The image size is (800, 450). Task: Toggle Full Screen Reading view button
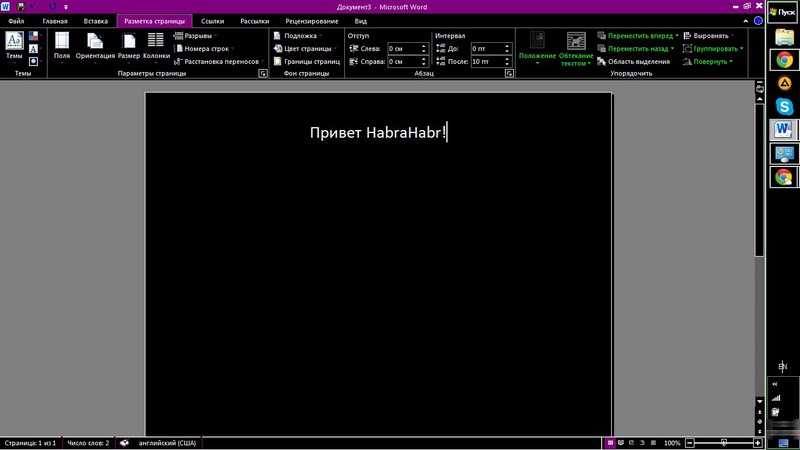coord(621,443)
